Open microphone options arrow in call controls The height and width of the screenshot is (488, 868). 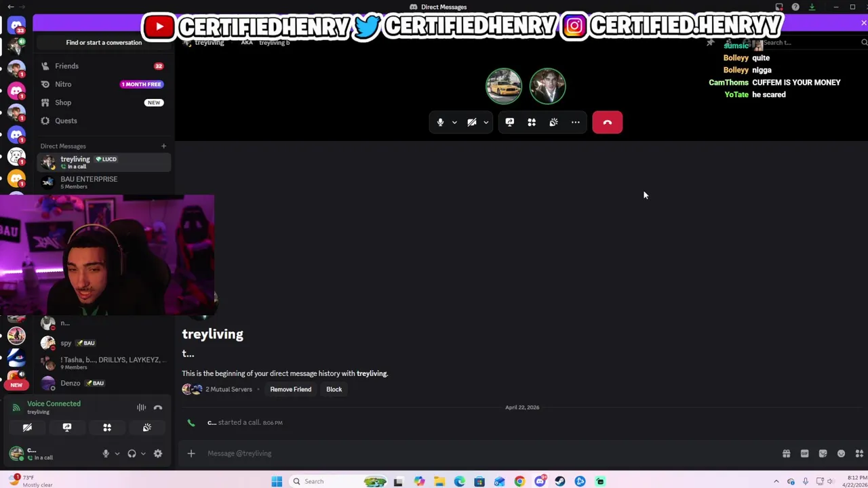coord(454,123)
